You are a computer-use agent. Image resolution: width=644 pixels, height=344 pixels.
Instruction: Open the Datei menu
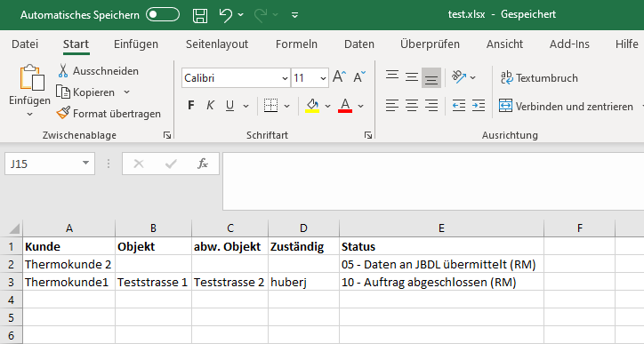25,44
